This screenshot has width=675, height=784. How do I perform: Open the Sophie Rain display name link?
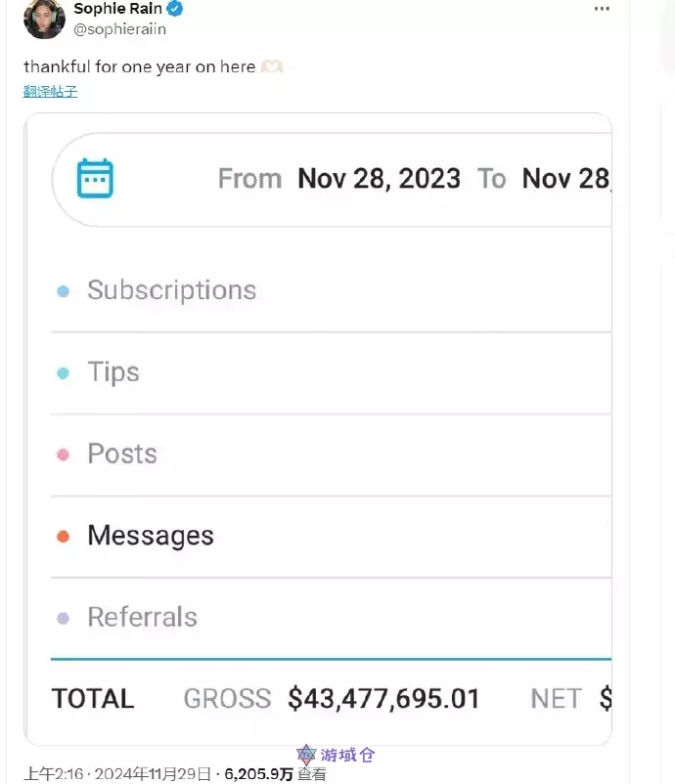click(117, 10)
